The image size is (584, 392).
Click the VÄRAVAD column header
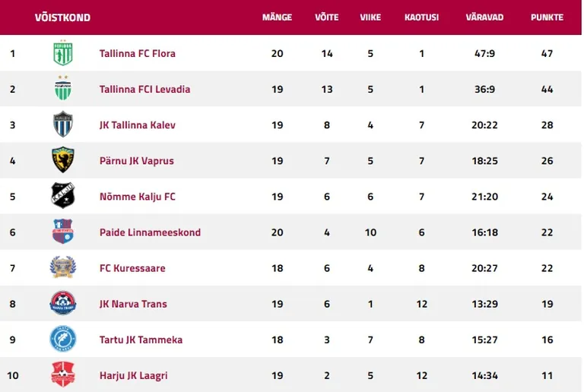pos(484,17)
